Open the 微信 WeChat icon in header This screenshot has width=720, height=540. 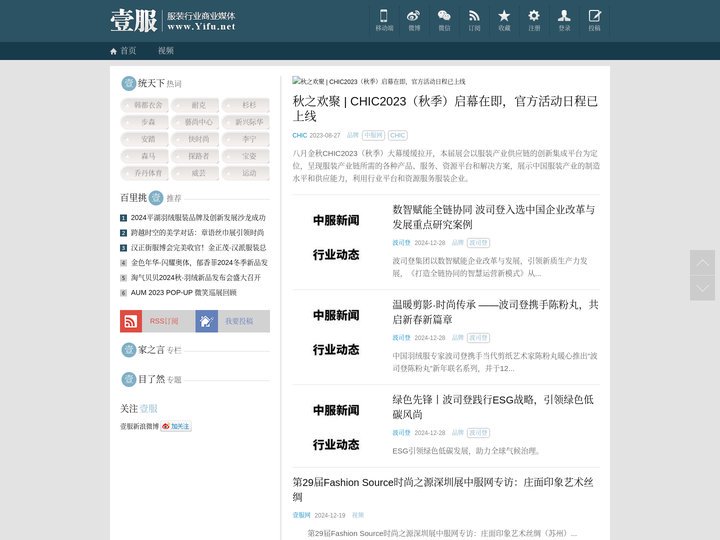pyautogui.click(x=444, y=21)
